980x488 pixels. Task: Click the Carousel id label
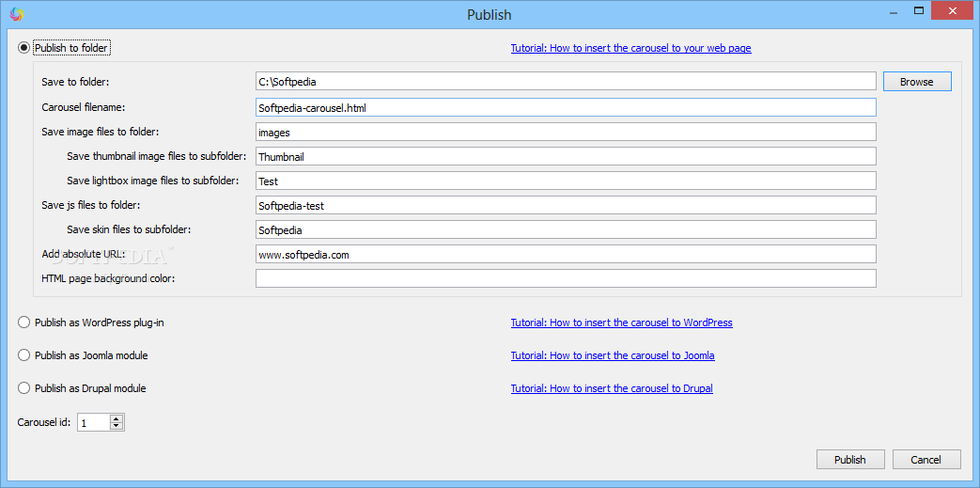[44, 422]
